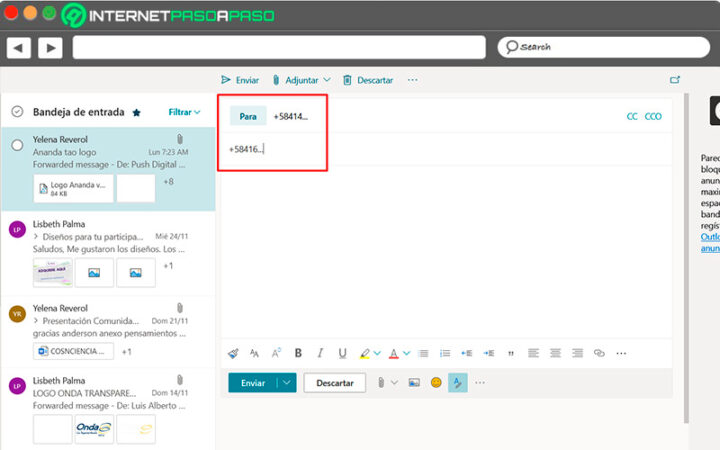The height and width of the screenshot is (450, 720).
Task: Toggle bold formatting in the editor
Action: tap(298, 353)
